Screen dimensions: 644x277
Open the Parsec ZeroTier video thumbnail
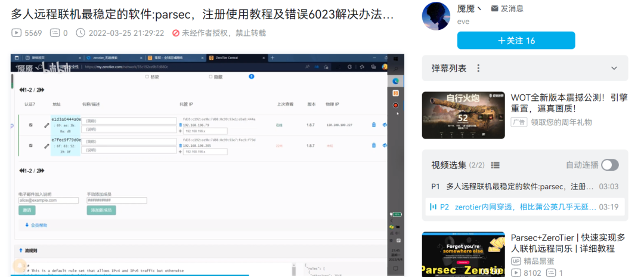463,254
